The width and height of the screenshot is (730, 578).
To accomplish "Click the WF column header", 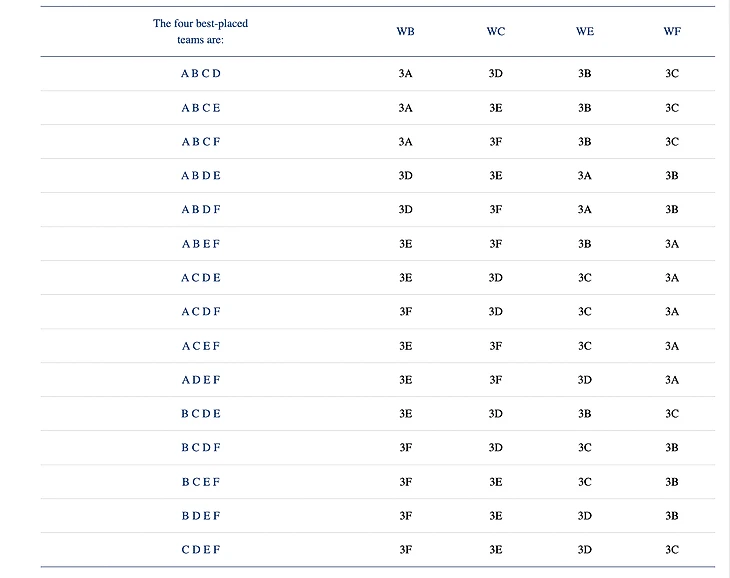I will pos(672,31).
